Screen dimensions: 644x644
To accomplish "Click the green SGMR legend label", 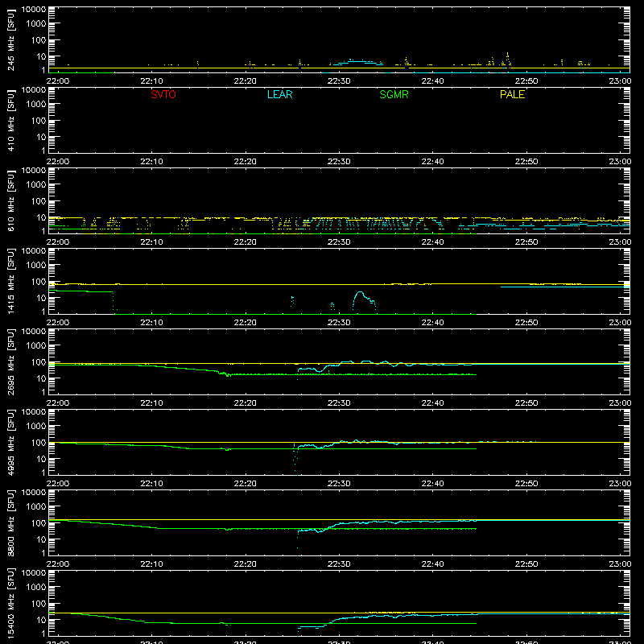I will coord(394,94).
